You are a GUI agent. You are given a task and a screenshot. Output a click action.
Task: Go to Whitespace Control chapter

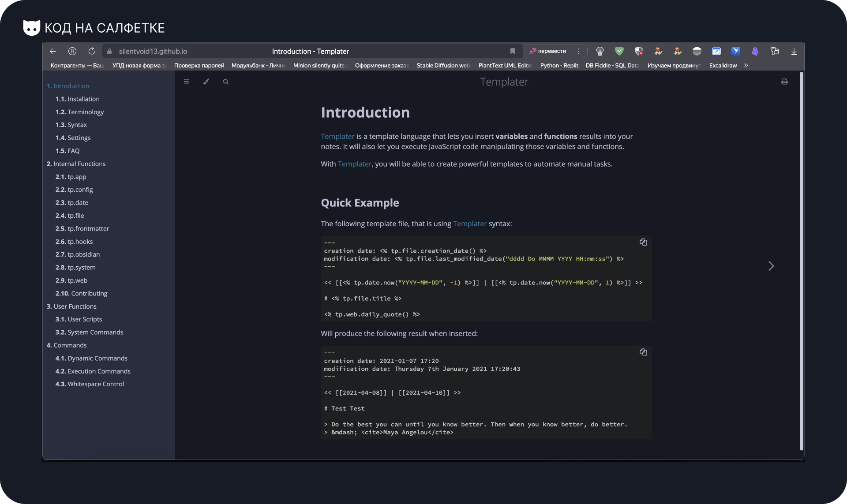point(95,384)
